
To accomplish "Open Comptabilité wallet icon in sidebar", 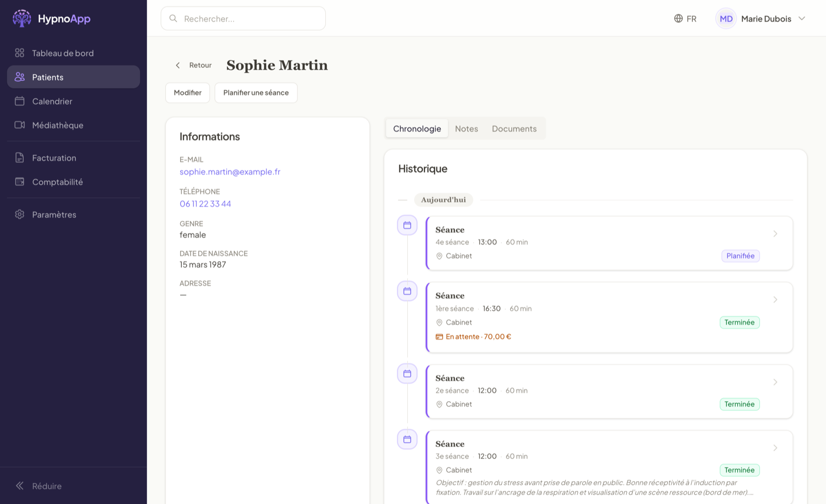I will (x=20, y=182).
